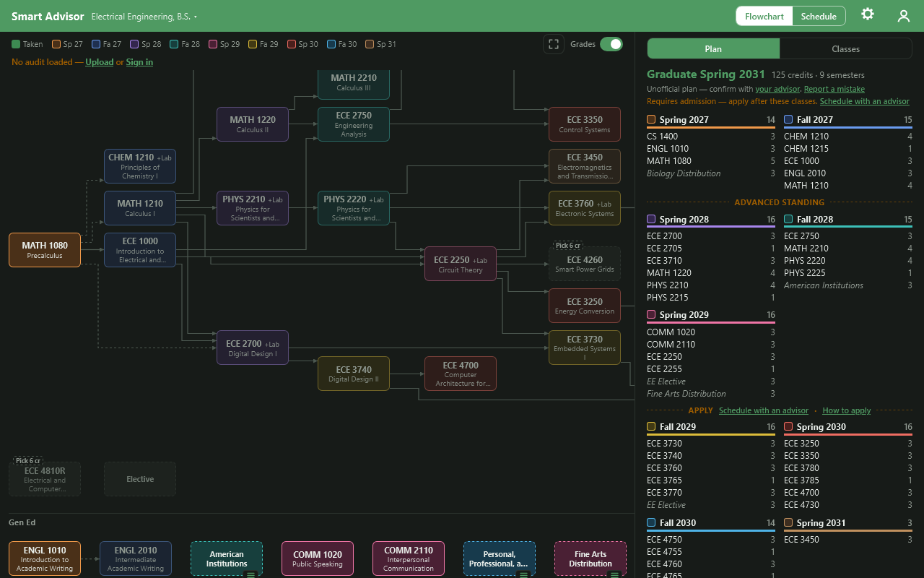
Task: Select the ECE 4700 Computer Architecture node
Action: [461, 374]
